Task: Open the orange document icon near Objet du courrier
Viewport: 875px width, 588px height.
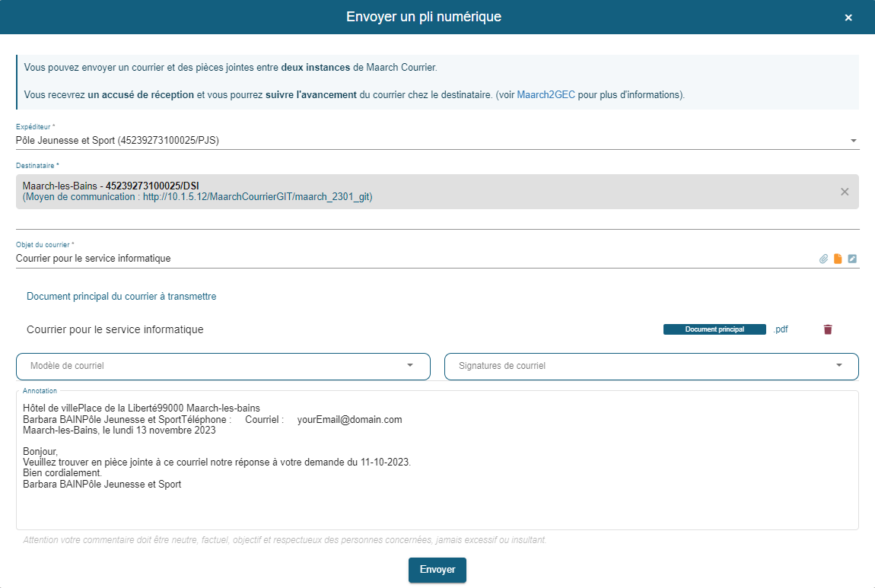Action: (x=838, y=259)
